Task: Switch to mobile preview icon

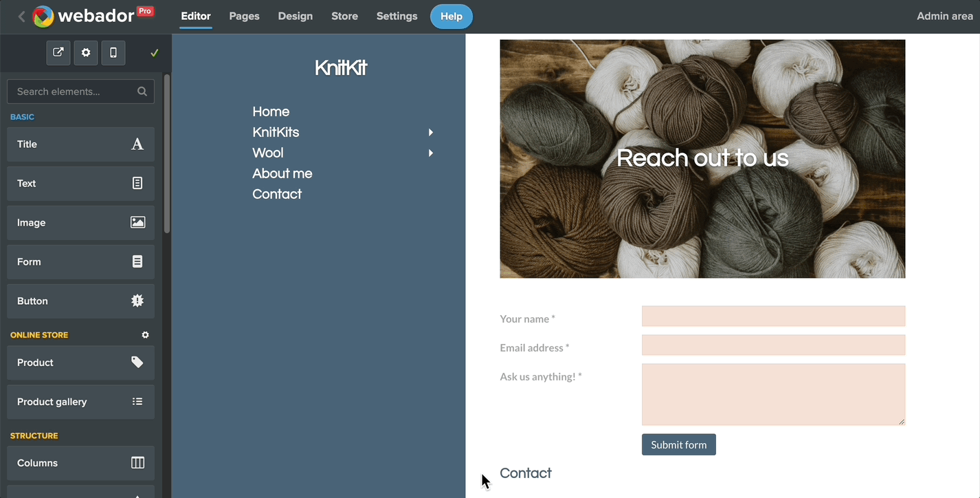Action: click(113, 53)
